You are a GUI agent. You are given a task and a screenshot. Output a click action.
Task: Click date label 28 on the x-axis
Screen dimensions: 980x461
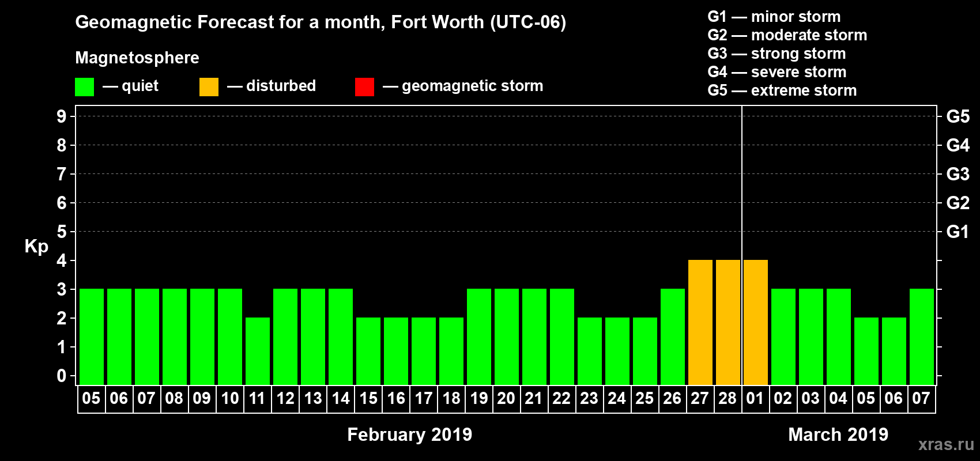point(728,398)
